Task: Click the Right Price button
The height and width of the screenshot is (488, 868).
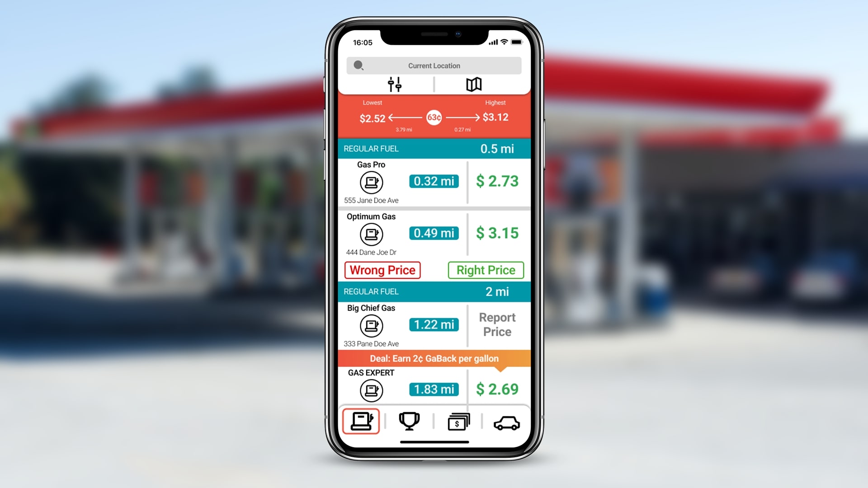Action: coord(485,270)
